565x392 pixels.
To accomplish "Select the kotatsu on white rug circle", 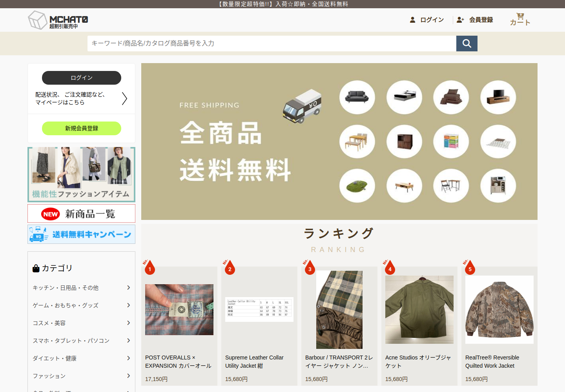I will 498,142.
